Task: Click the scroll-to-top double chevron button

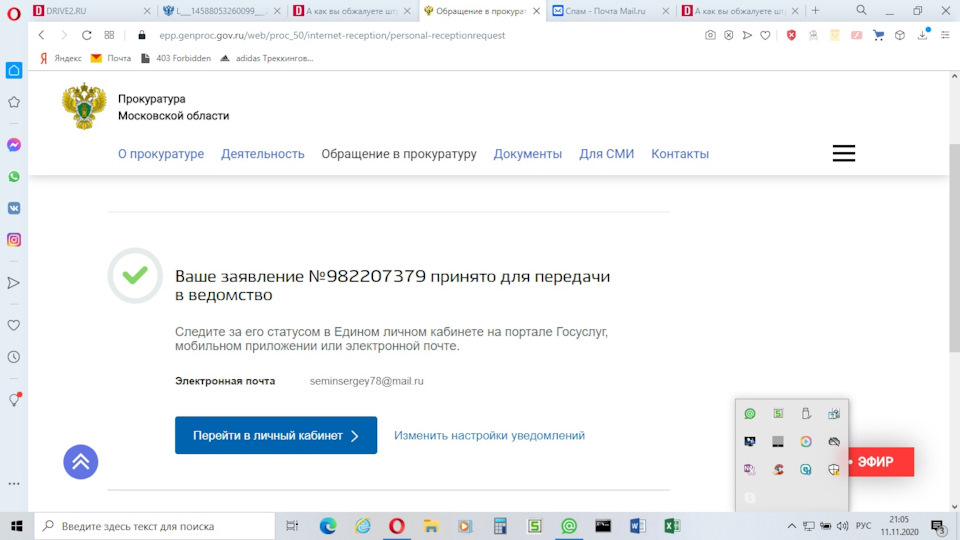Action: pos(81,461)
